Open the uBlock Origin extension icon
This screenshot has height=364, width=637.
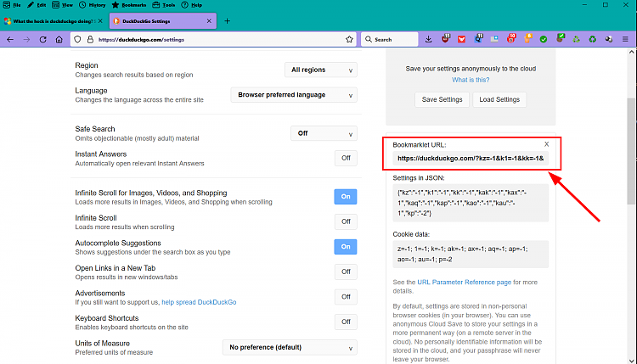click(446, 39)
